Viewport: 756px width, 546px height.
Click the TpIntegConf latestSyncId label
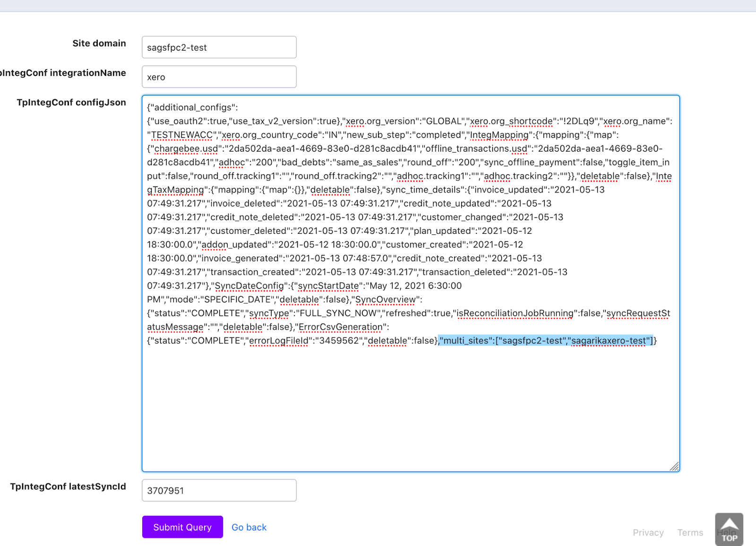click(x=68, y=486)
